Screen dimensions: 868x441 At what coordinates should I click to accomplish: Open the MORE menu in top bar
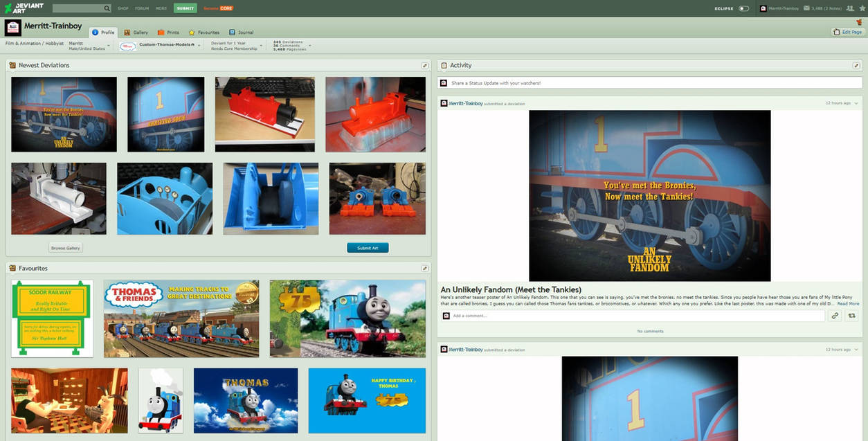pos(161,8)
